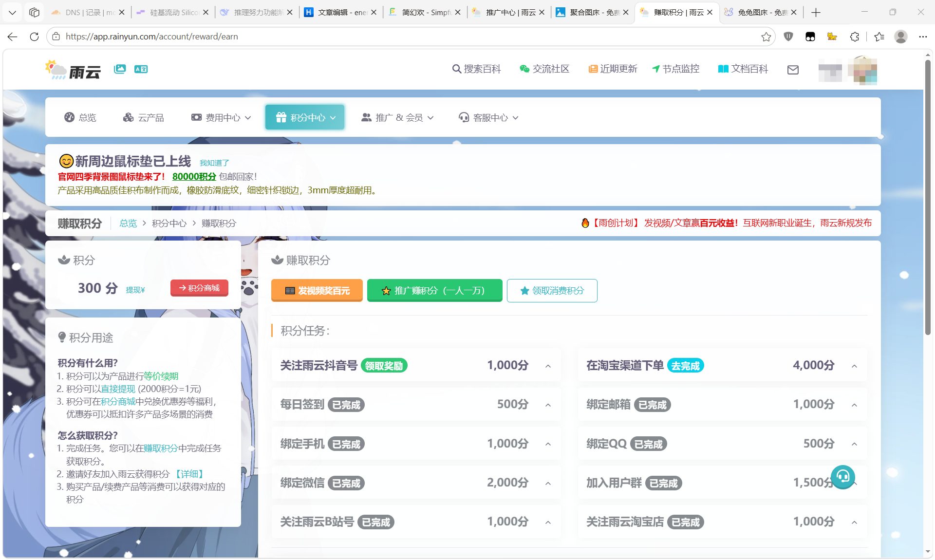The height and width of the screenshot is (560, 935).
Task: Open the browser profile icon
Action: pyautogui.click(x=901, y=37)
